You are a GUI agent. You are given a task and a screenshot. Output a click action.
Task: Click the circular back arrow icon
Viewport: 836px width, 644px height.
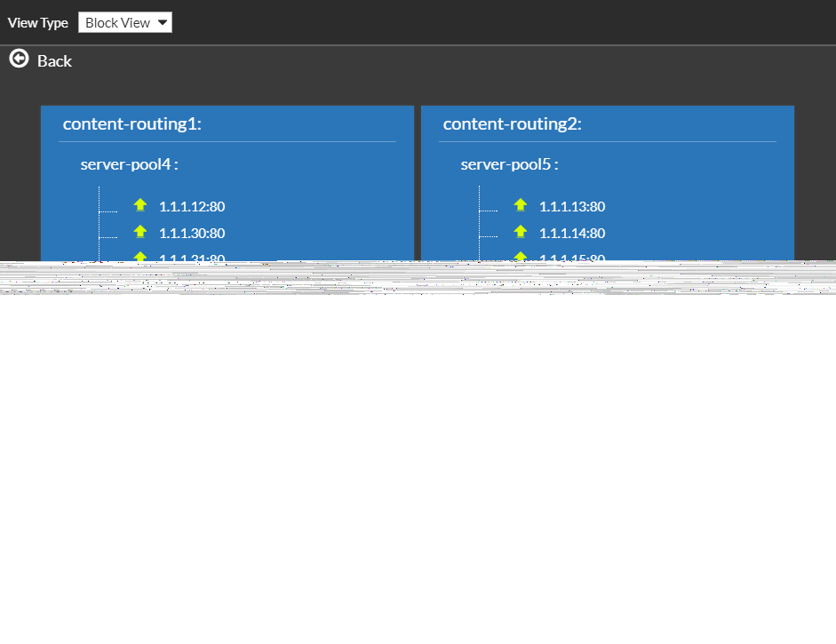tap(18, 58)
